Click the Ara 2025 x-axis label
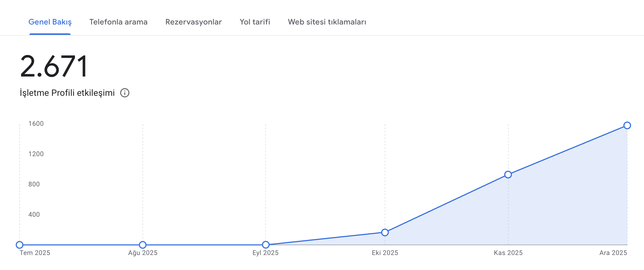Viewport: 644px width, 270px height. 613,253
